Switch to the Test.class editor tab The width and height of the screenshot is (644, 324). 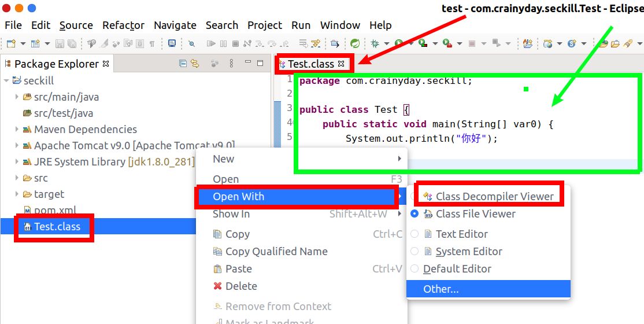pyautogui.click(x=311, y=64)
